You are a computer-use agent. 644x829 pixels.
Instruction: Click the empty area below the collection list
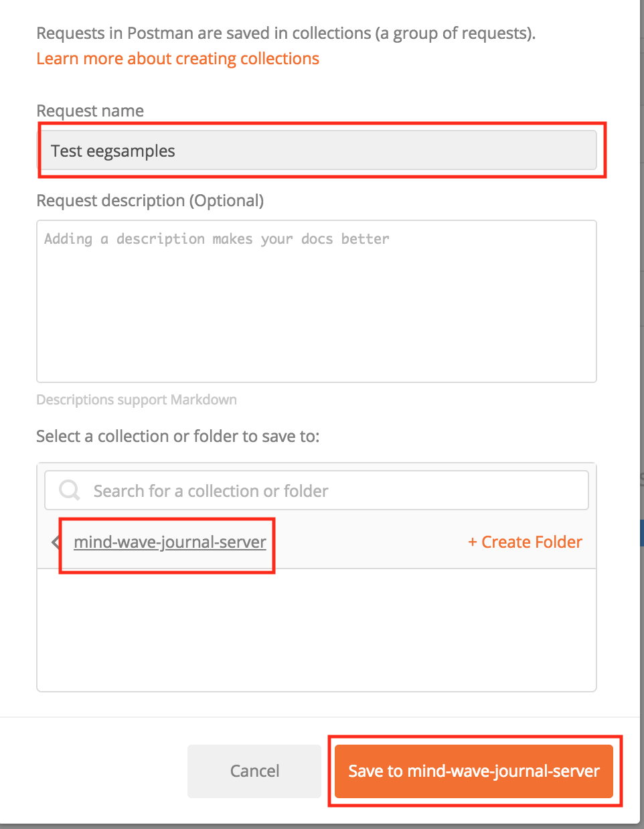(317, 629)
